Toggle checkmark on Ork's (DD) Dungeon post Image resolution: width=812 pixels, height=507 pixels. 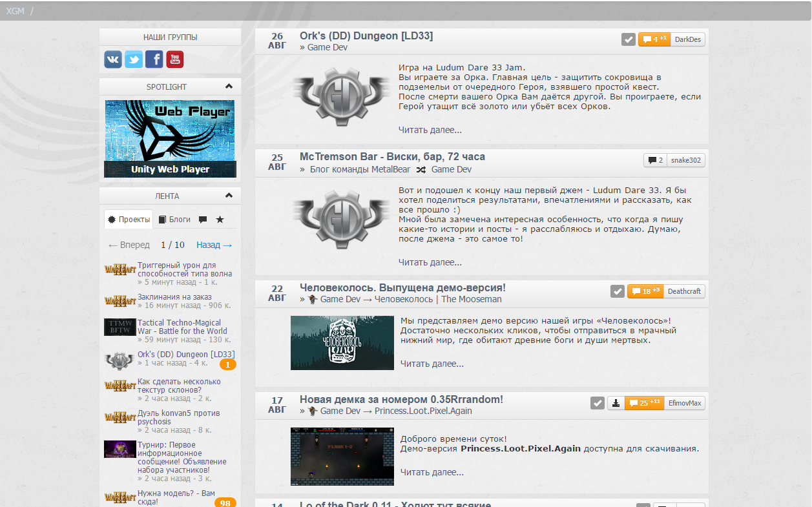click(629, 39)
